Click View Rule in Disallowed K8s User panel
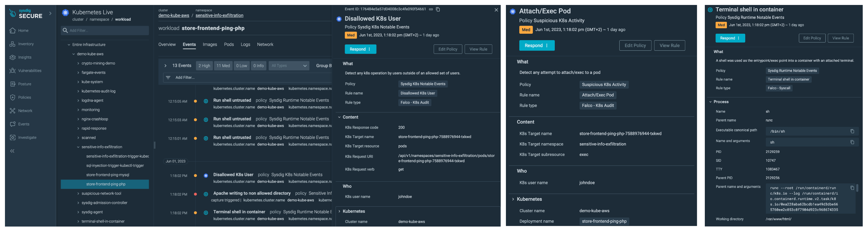The width and height of the screenshot is (868, 232). click(478, 50)
